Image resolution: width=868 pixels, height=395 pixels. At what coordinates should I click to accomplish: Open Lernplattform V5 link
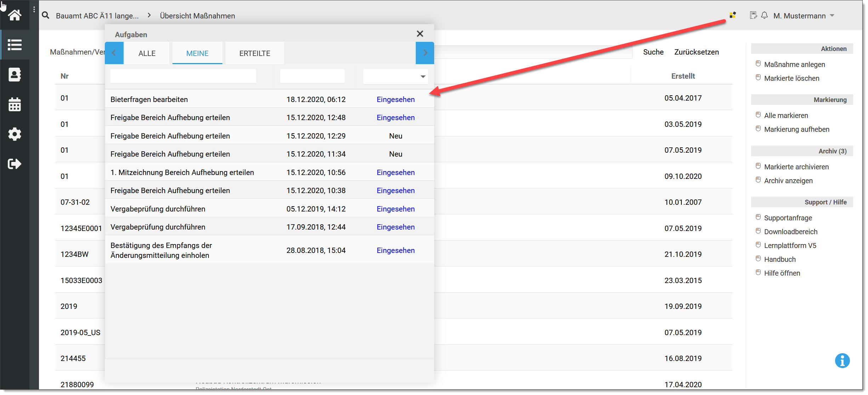(790, 246)
